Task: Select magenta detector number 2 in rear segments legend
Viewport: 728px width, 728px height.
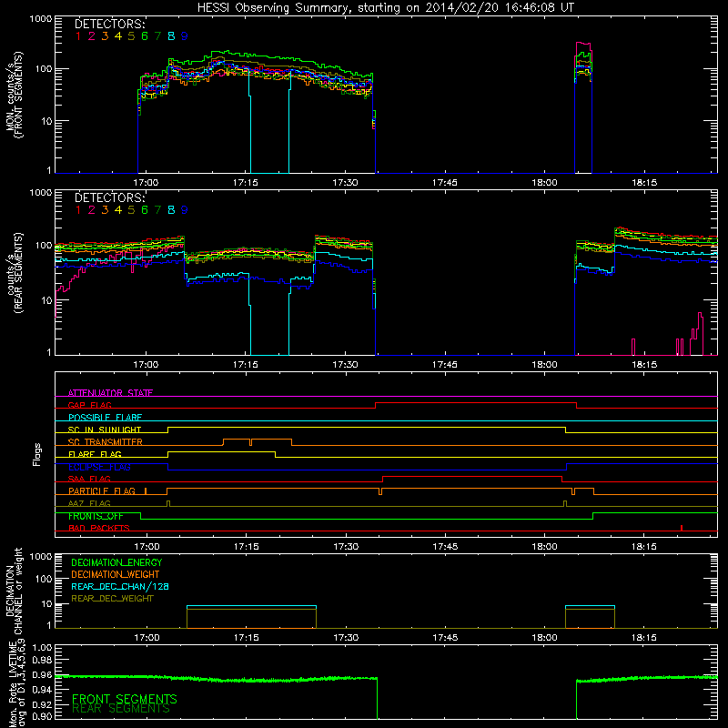Action: (x=92, y=210)
